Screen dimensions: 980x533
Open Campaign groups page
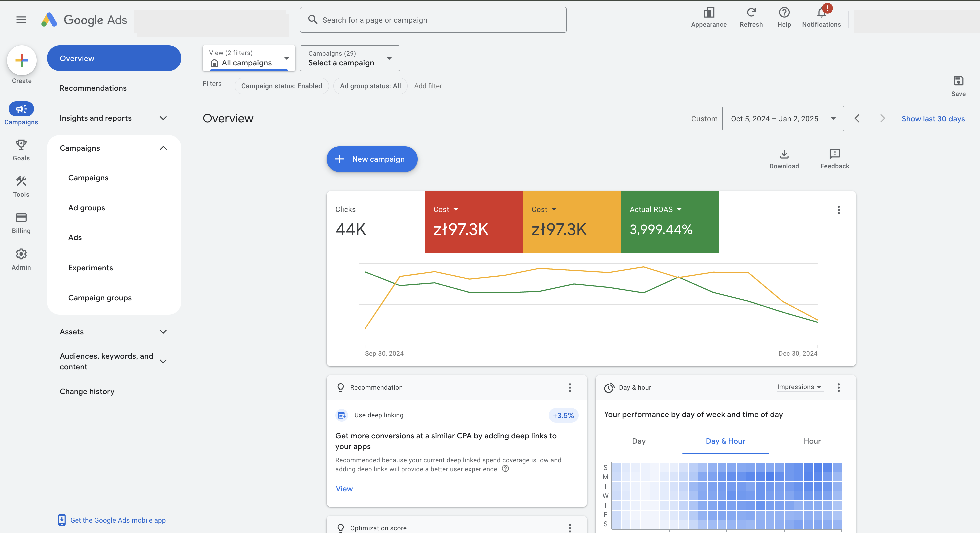pyautogui.click(x=100, y=298)
